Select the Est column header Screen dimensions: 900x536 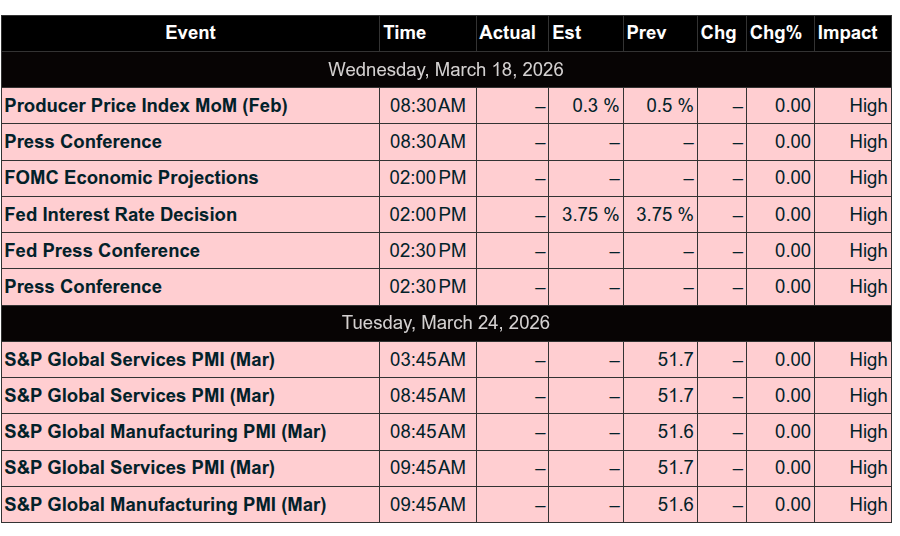pyautogui.click(x=567, y=33)
